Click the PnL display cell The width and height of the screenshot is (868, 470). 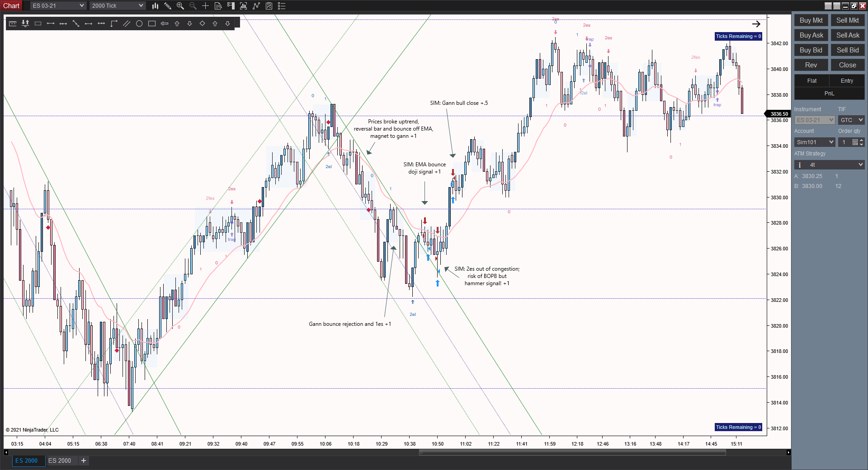point(829,94)
